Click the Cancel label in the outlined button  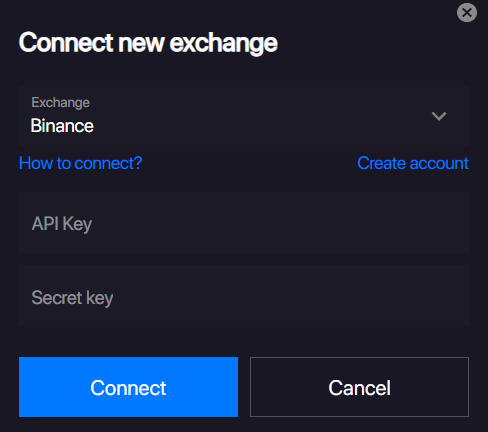coord(359,388)
